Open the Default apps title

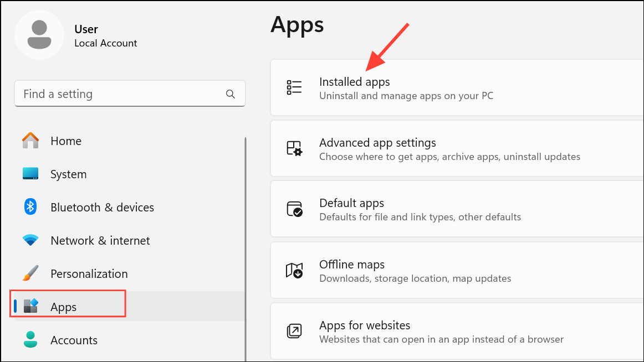tap(351, 203)
